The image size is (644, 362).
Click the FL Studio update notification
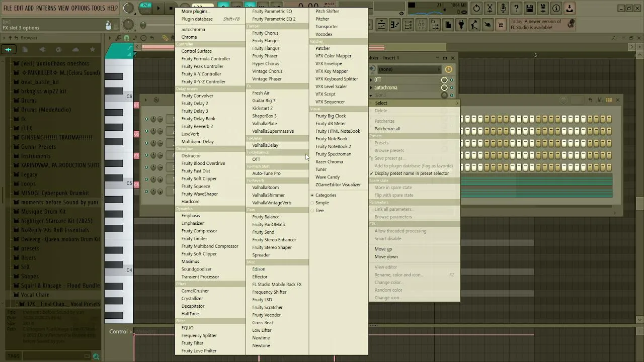tap(542, 25)
